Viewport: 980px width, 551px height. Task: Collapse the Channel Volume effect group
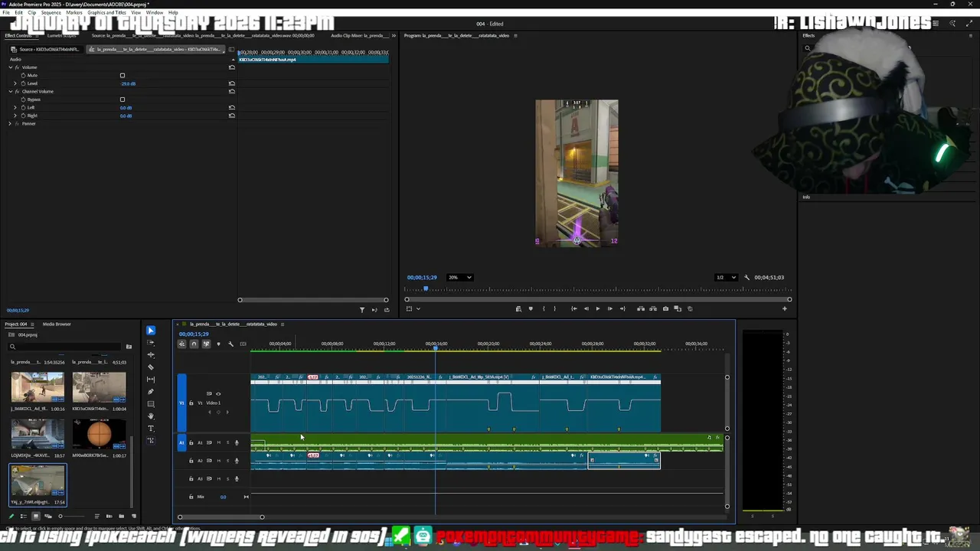click(11, 91)
